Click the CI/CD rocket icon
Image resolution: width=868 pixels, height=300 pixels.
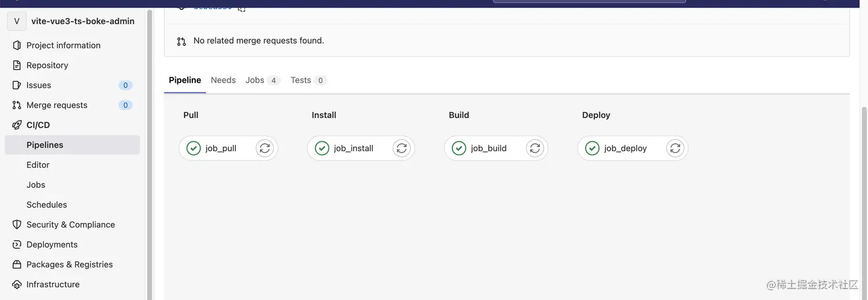click(17, 125)
